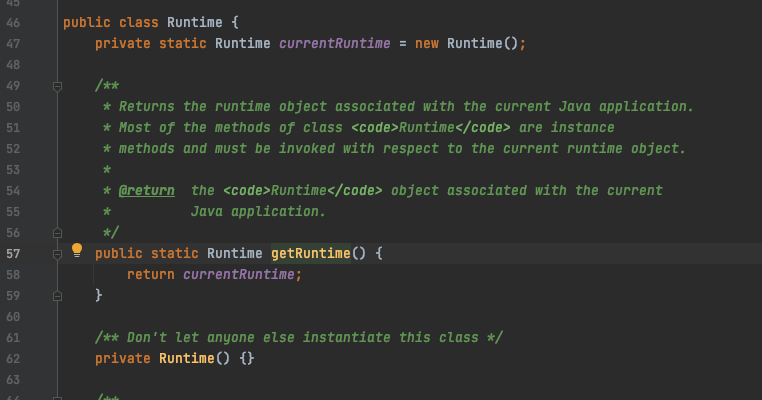Click the getRuntime method name
This screenshot has width=762, height=400.
310,254
